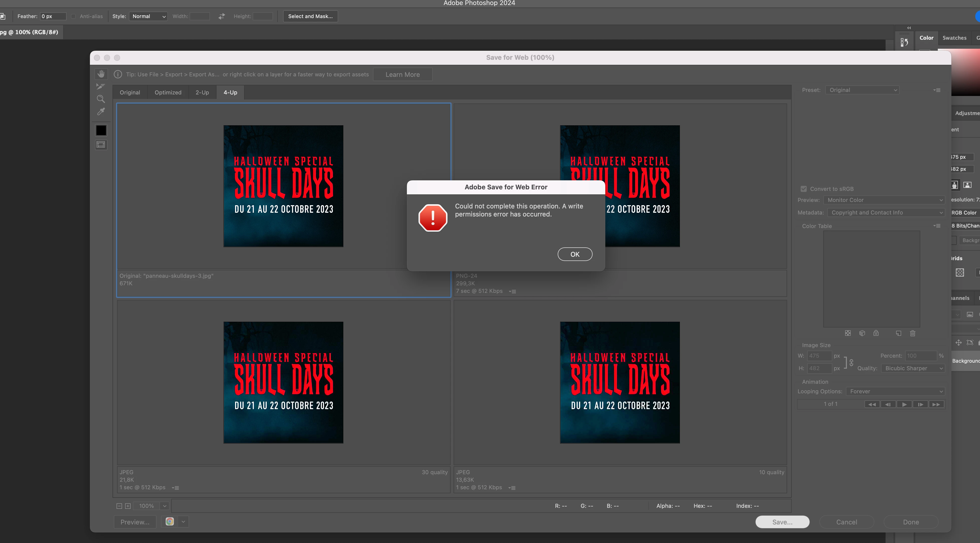Click OK in the error dialog
This screenshot has height=543, width=980.
[x=574, y=254]
